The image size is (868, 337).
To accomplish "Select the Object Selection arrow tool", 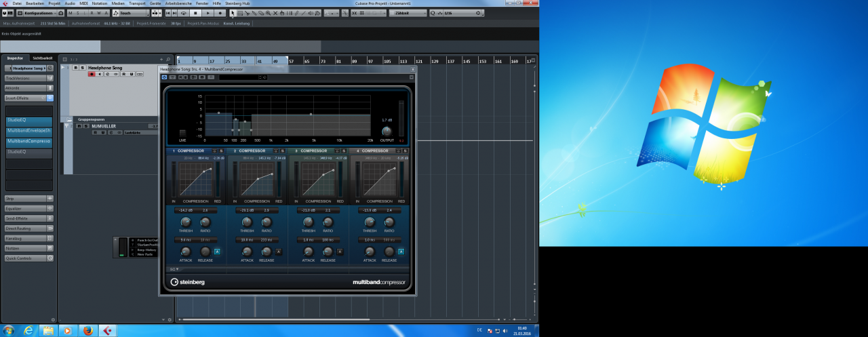I will 233,13.
